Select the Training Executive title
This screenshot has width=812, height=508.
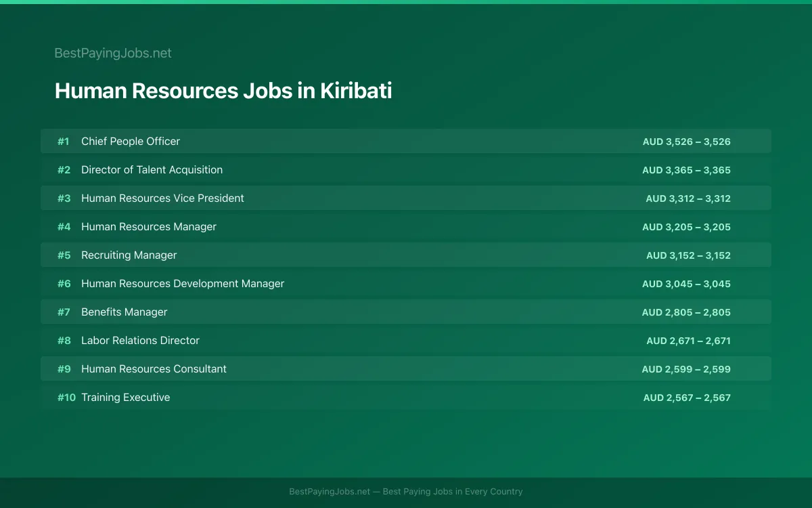click(x=125, y=398)
